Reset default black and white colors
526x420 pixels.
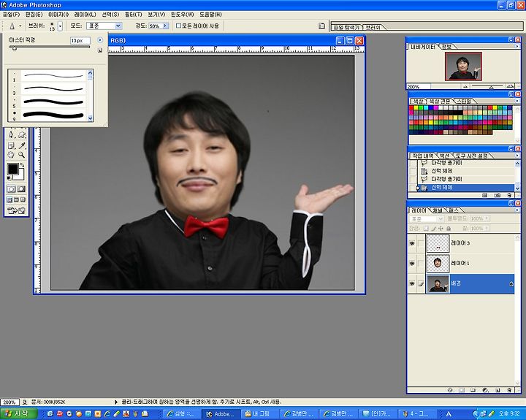9,178
